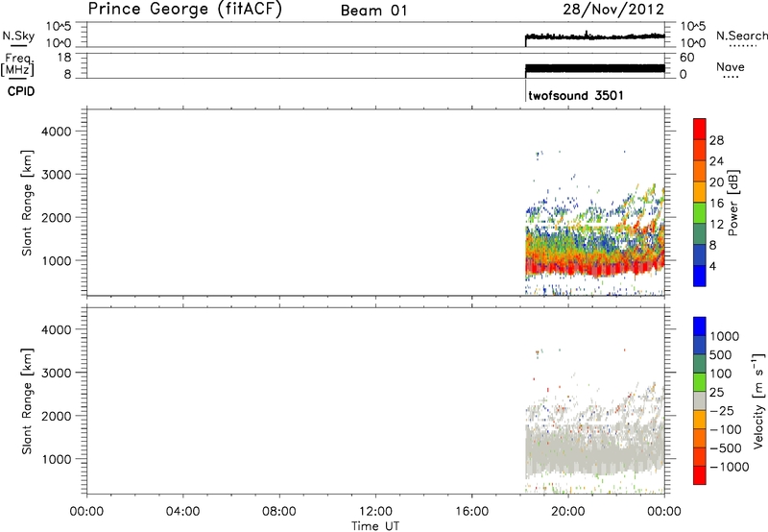768x532 pixels.
Task: Click the '10^5' label on left noise axis
Action: click(x=59, y=27)
